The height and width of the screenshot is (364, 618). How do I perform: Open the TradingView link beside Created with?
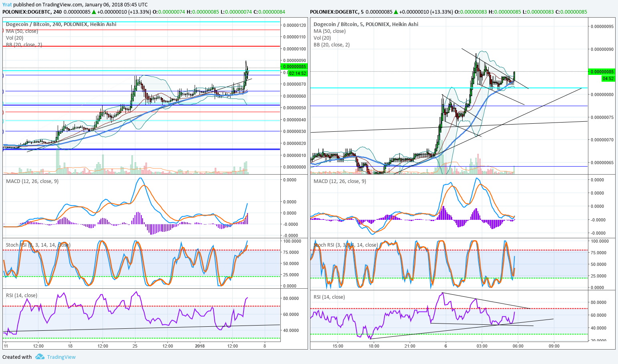(61, 357)
